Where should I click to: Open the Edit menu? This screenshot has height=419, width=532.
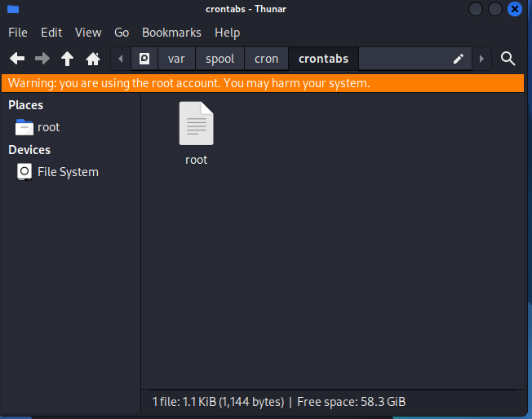point(51,33)
